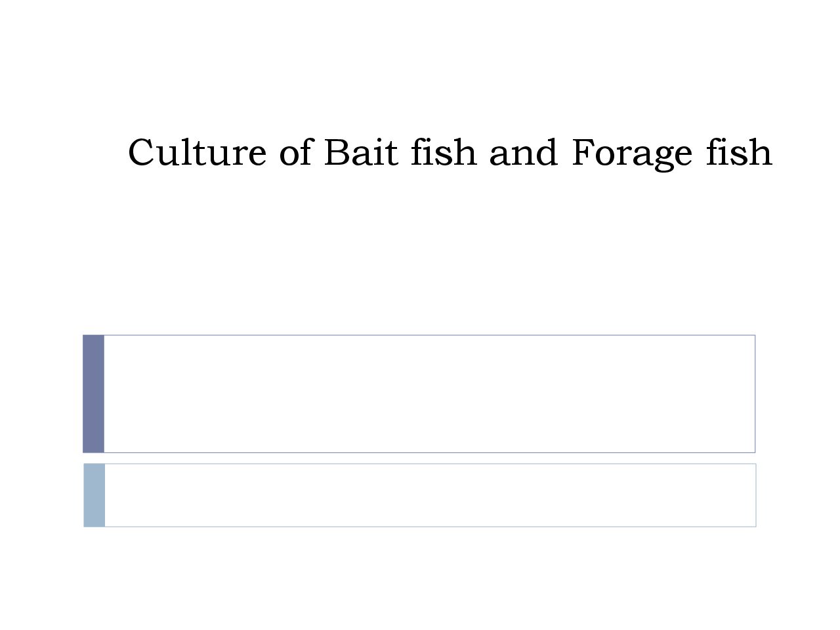The image size is (840, 630).
Task: Click the right border of the larger box
Action: 755,394
